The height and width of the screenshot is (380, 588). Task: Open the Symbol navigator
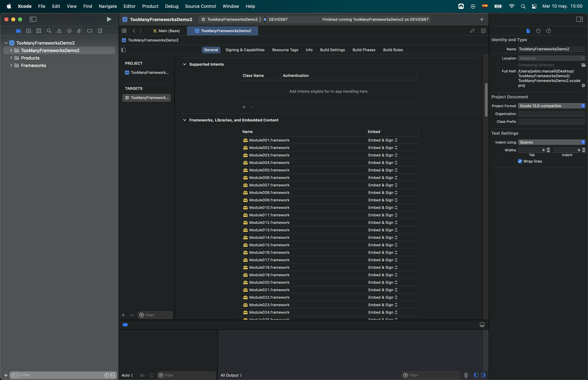coord(39,31)
